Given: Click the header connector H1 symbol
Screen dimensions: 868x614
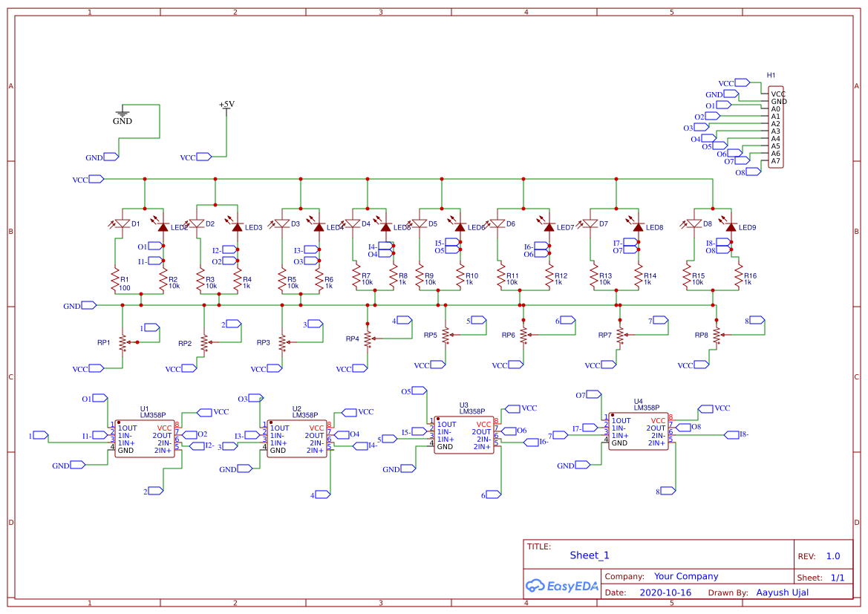Looking at the screenshot, I should pos(775,126).
